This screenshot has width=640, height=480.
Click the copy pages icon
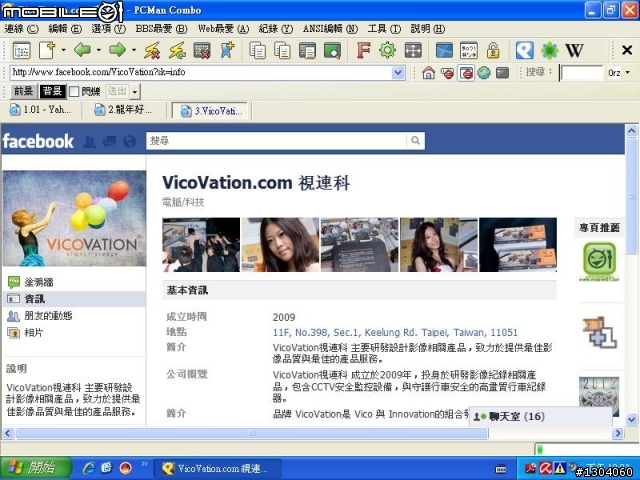click(x=258, y=51)
